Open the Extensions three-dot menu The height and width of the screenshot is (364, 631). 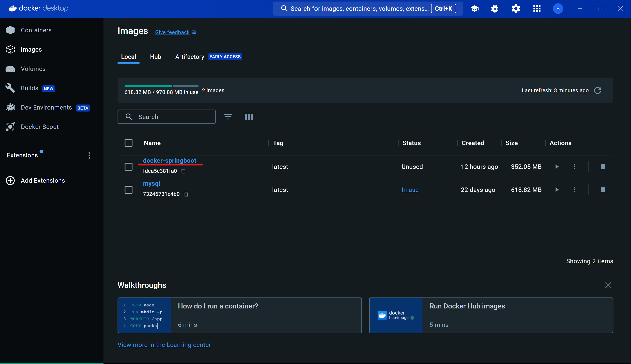(x=89, y=155)
